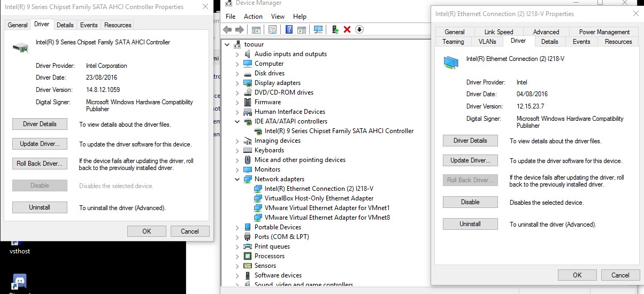Viewport: 644px width, 294px height.
Task: Select the Processors icon in the tree
Action: [248, 256]
